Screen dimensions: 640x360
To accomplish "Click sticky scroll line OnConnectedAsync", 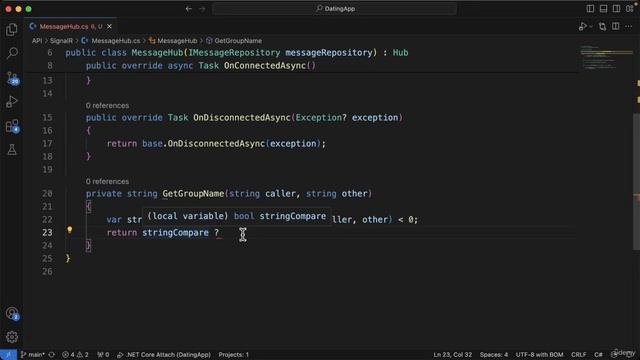I will tap(201, 66).
